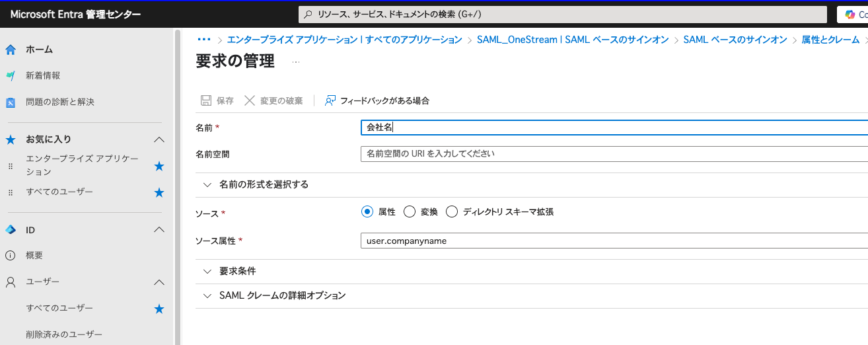The width and height of the screenshot is (868, 345).
Task: Open エンタープライズ アプリケーション favorite in sidebar
Action: click(x=83, y=166)
